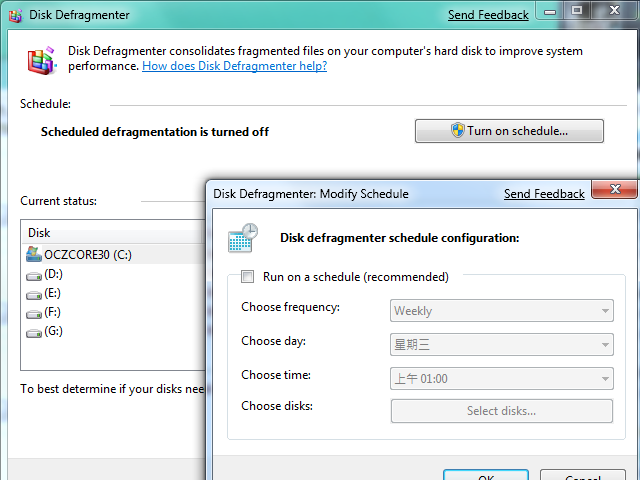Click the UAC shield icon on Turn on schedule
This screenshot has width=640, height=480.
click(458, 131)
